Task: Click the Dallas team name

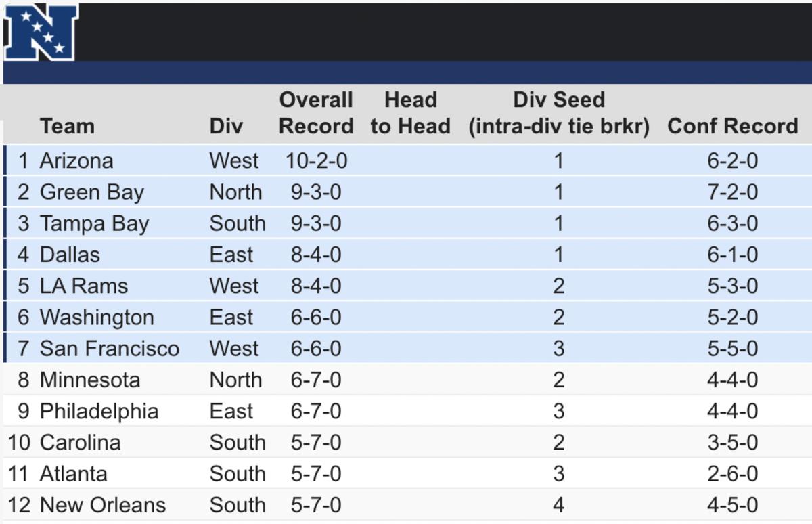Action: coord(70,255)
